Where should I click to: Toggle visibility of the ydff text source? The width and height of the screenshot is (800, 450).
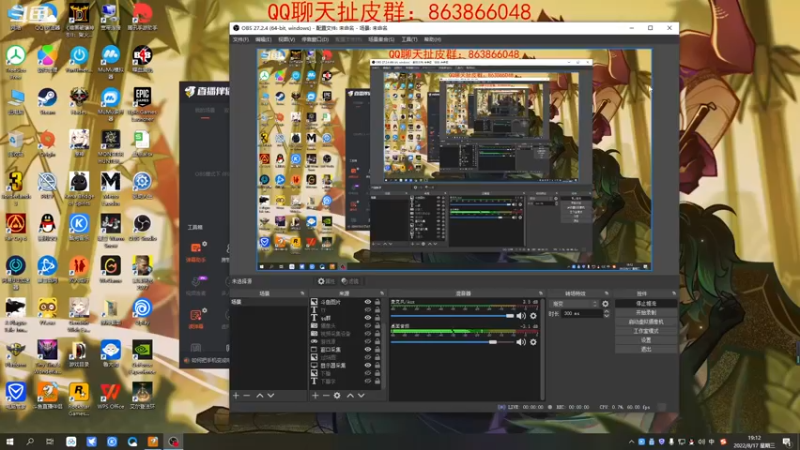tap(367, 318)
